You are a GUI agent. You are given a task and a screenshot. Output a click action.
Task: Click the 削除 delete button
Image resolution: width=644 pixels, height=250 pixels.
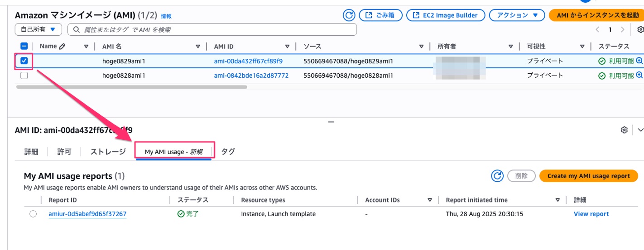pyautogui.click(x=521, y=176)
